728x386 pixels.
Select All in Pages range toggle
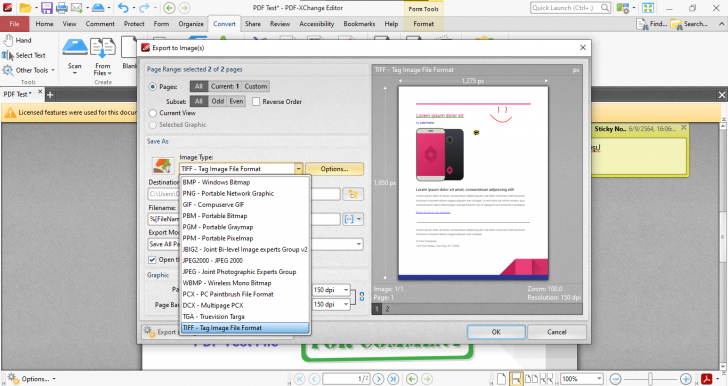pyautogui.click(x=198, y=86)
